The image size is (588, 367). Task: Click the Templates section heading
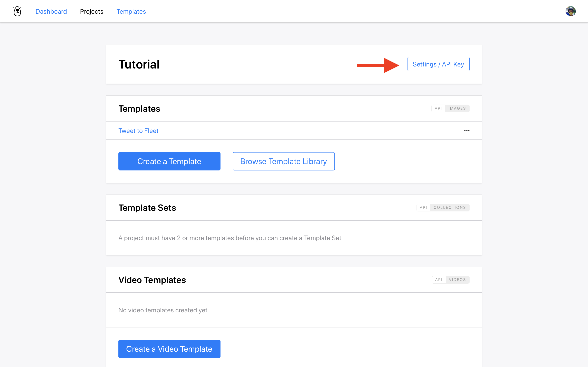pyautogui.click(x=139, y=109)
